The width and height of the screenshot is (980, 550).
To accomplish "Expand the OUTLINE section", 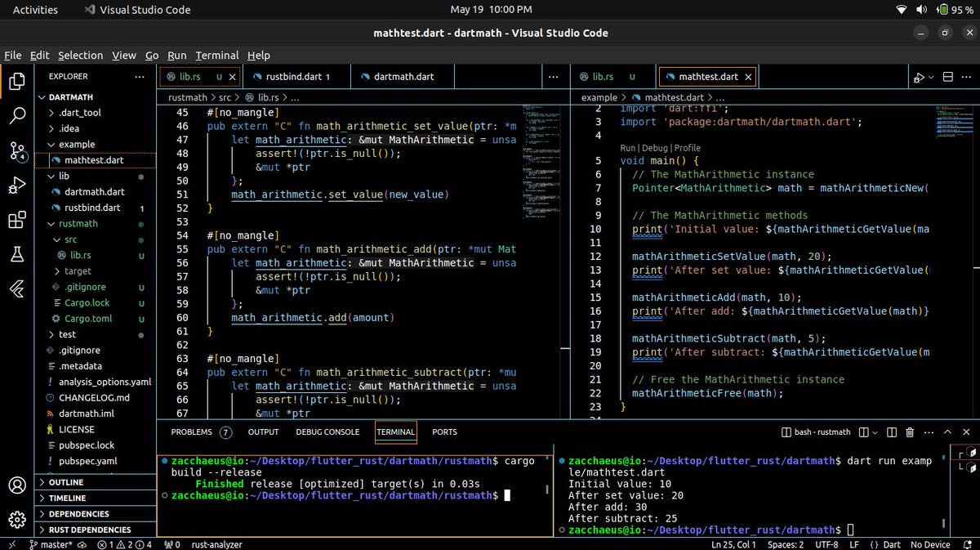I will [94, 482].
